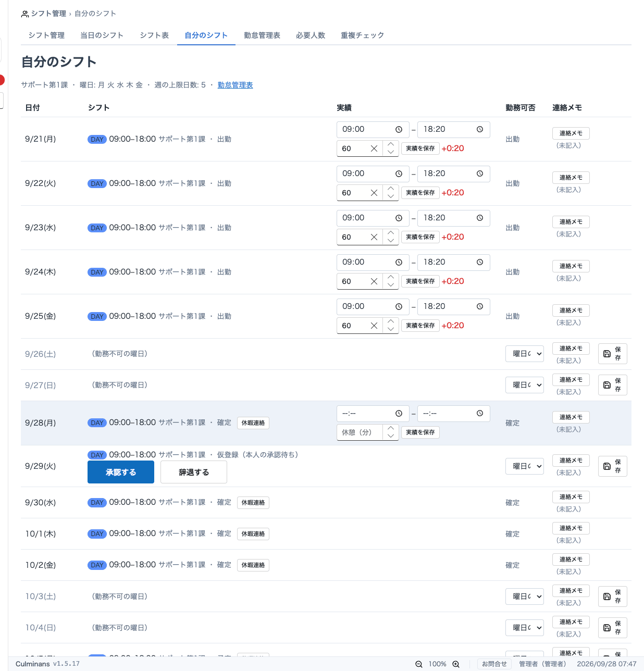Open the 9/27 availability dropdown
This screenshot has width=644, height=671.
click(x=525, y=385)
